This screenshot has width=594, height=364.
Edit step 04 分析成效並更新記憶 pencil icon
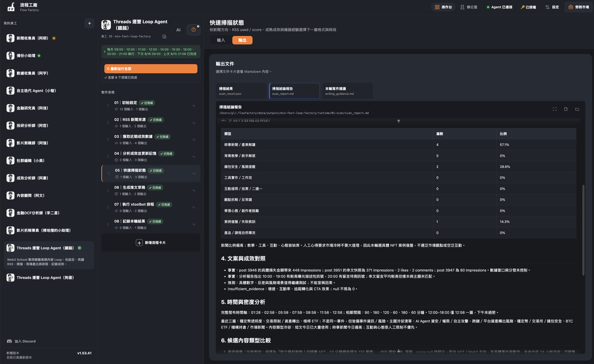pos(194,157)
